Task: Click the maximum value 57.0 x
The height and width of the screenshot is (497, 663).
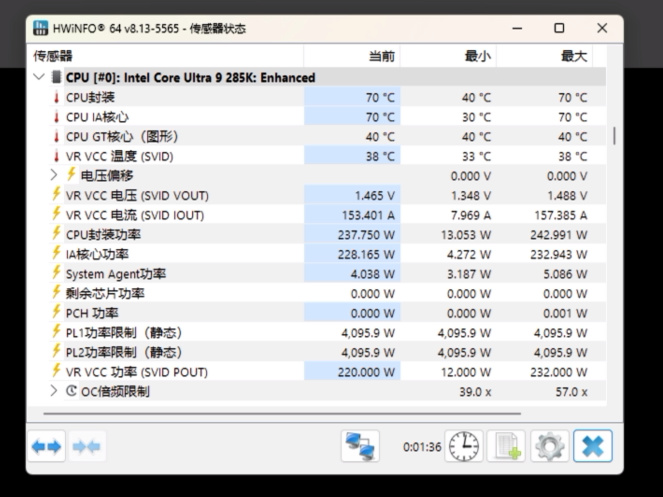Action: pos(571,392)
